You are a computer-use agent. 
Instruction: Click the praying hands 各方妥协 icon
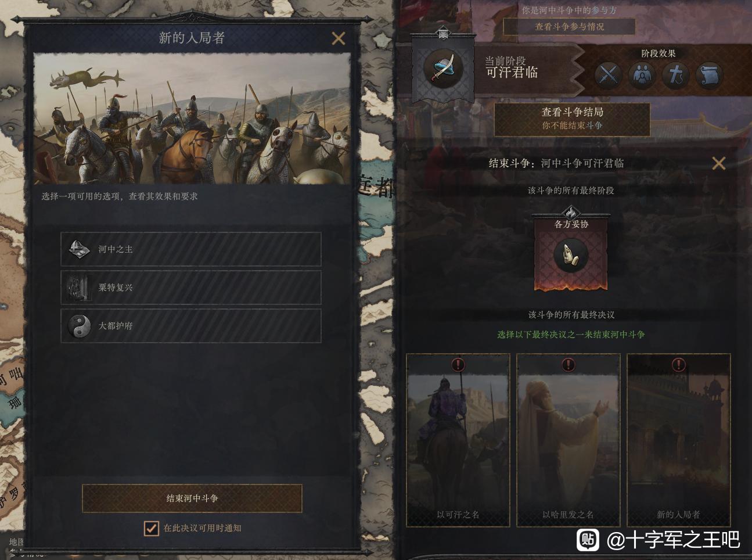[x=571, y=255]
